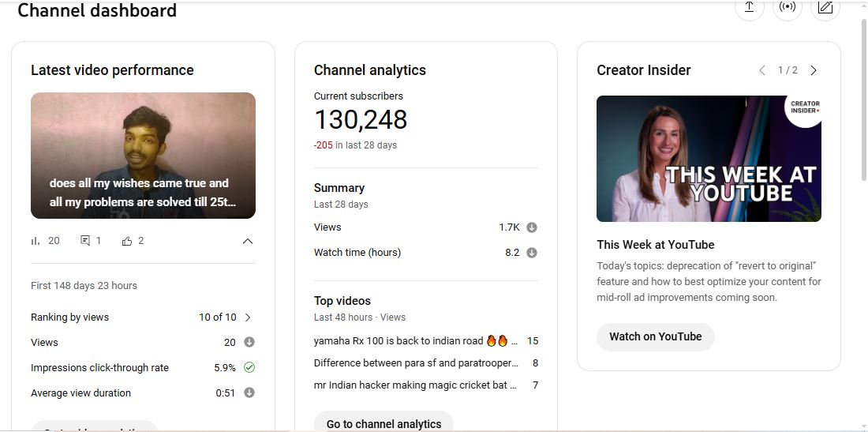Click Go to channel analytics button
The height and width of the screenshot is (432, 868).
pyautogui.click(x=383, y=423)
